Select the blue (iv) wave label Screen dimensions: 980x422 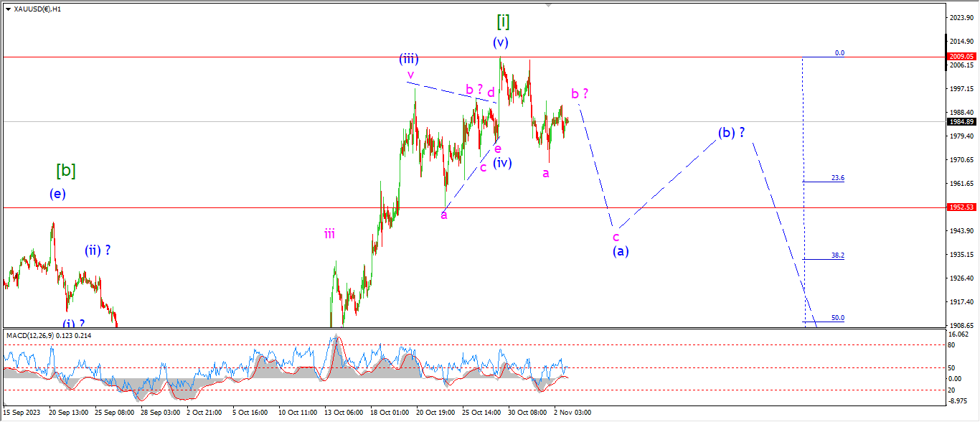tap(502, 163)
